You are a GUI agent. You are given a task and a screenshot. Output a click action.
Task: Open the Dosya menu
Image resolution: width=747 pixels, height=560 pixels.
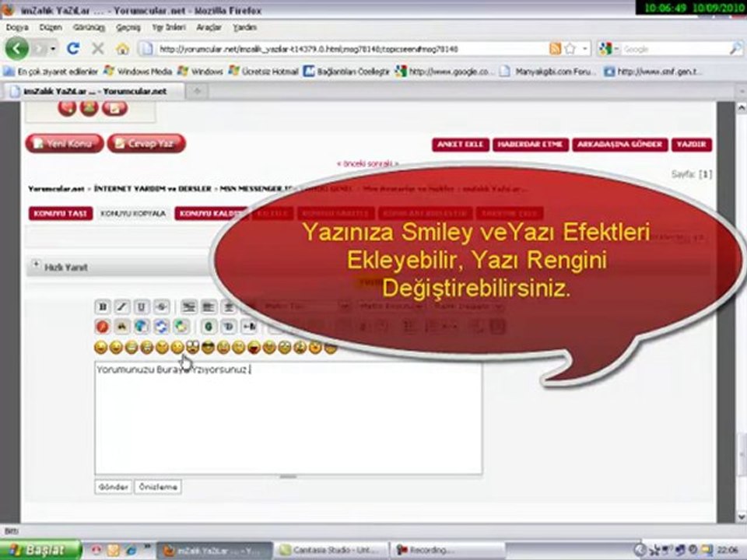pyautogui.click(x=18, y=28)
